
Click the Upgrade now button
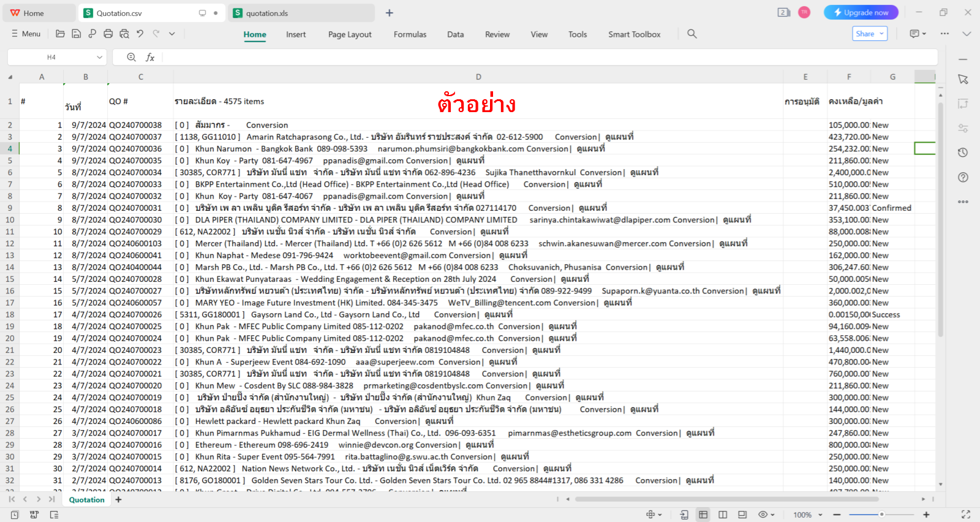point(861,12)
